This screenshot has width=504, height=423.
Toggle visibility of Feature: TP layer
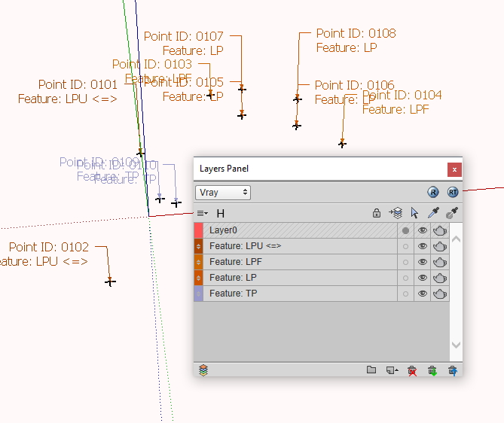tap(423, 294)
